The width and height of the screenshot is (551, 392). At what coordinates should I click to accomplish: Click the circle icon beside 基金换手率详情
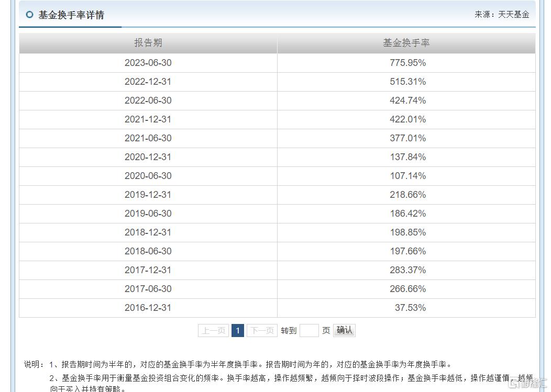pos(29,15)
